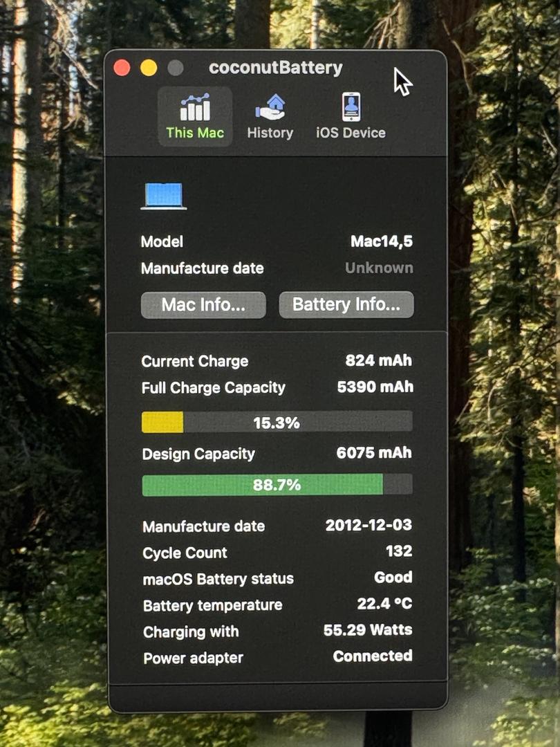This screenshot has height=747, width=560.
Task: Click the coconutBattery window title
Action: click(276, 68)
